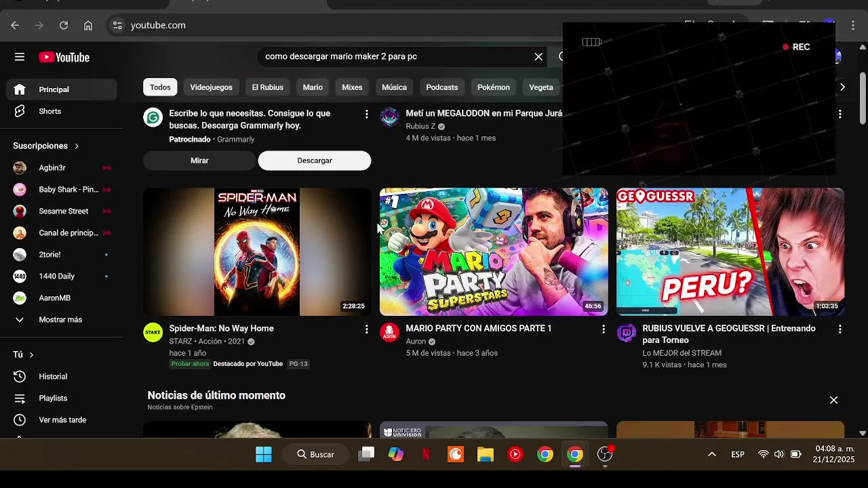Click Probar ahora badge under Spider-Man
This screenshot has height=488, width=868.
pyautogui.click(x=190, y=364)
